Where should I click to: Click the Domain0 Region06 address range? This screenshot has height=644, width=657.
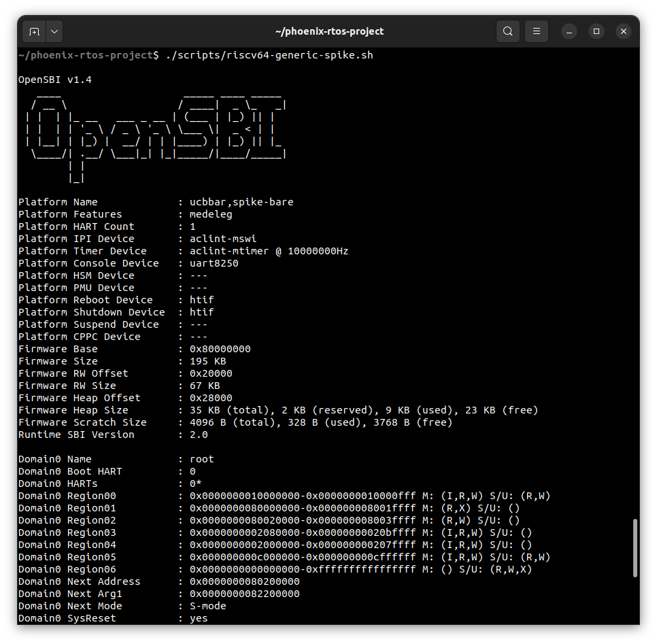pos(303,569)
